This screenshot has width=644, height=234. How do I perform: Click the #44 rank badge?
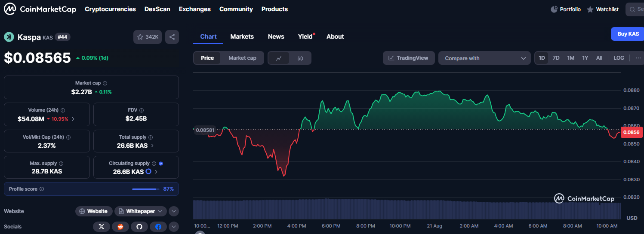[x=62, y=37]
